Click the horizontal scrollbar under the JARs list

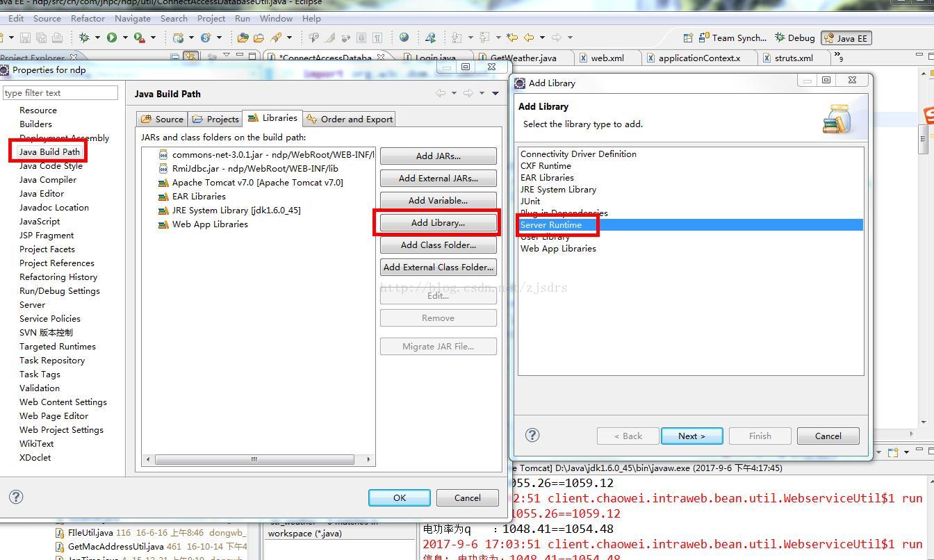(x=259, y=459)
